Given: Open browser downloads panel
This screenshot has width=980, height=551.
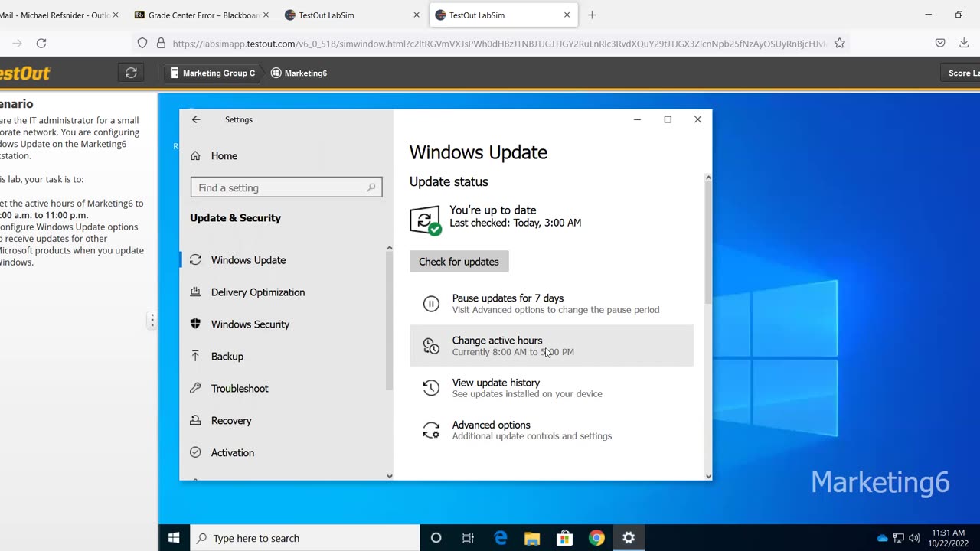Looking at the screenshot, I should [x=964, y=44].
